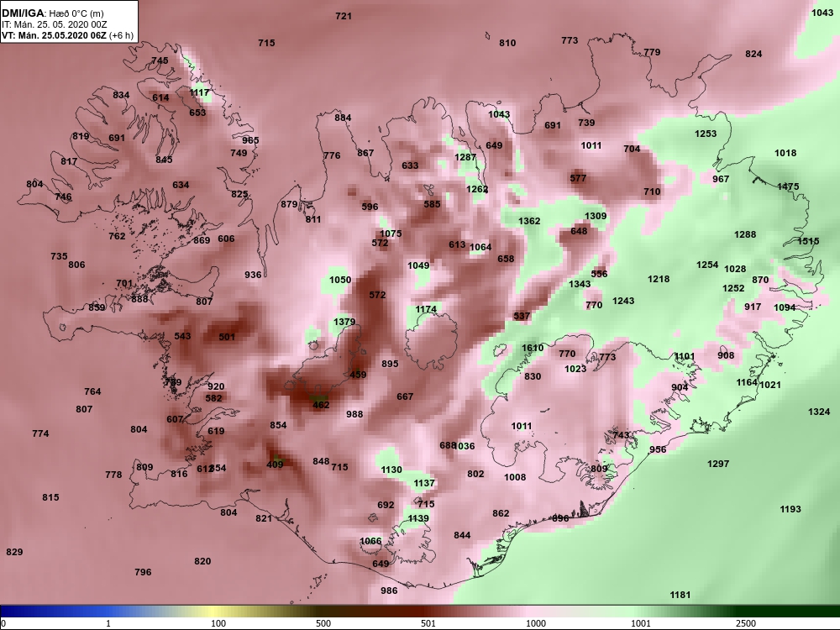This screenshot has height=630, width=840.
Task: Click the 796 height value
Action: pos(143,572)
